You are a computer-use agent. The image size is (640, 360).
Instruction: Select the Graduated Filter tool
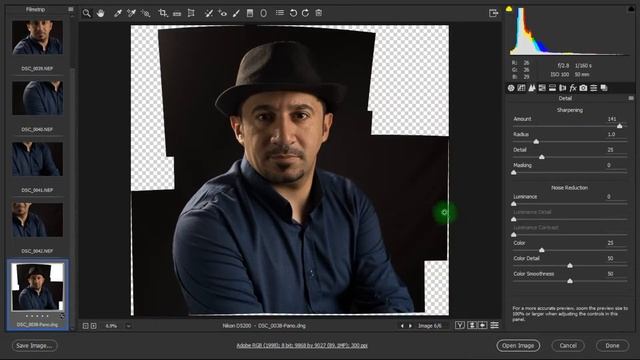pos(250,13)
